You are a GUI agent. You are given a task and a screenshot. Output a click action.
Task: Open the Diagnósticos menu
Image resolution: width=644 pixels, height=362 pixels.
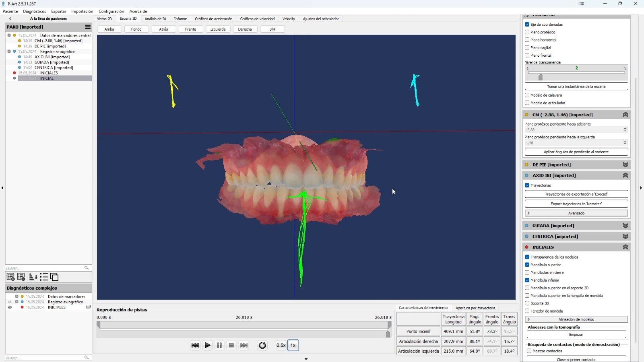(x=35, y=11)
